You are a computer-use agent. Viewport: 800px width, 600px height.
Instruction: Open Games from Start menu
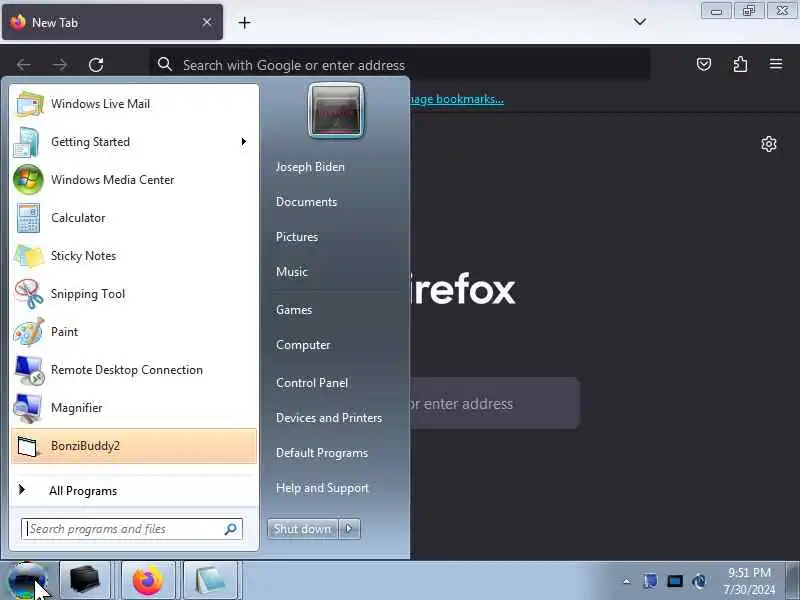click(294, 310)
